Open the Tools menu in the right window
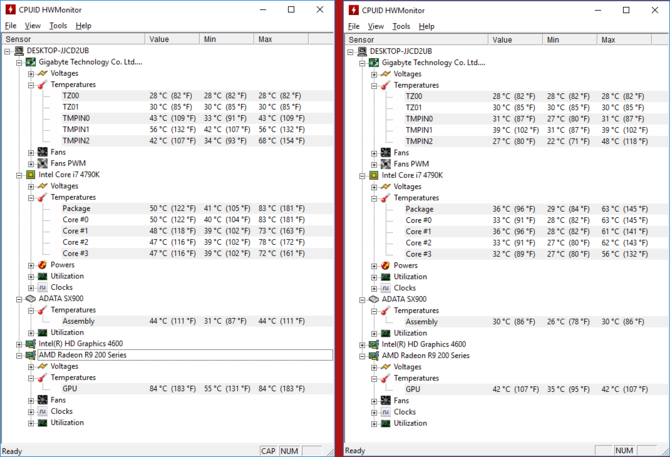The image size is (670, 457). pos(401,26)
